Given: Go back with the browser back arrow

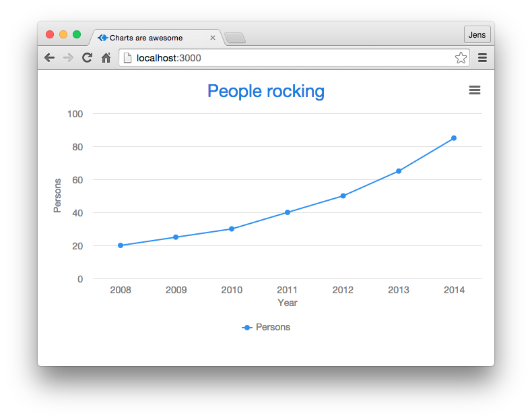Looking at the screenshot, I should point(50,58).
